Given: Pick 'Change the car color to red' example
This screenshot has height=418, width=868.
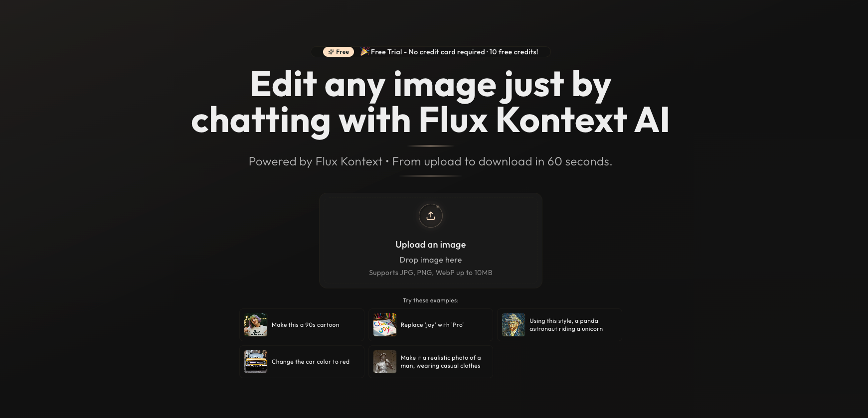Looking at the screenshot, I should [x=302, y=362].
